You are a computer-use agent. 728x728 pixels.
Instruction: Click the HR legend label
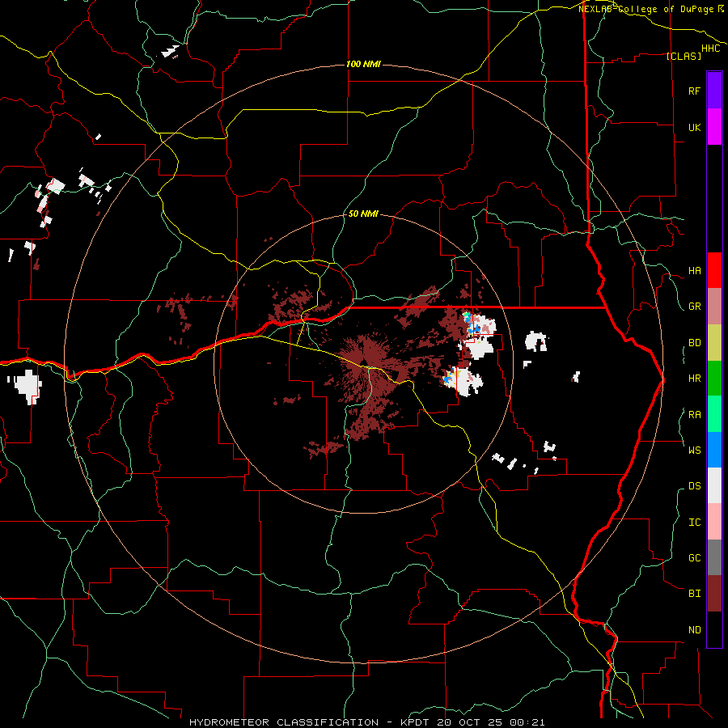coord(694,379)
